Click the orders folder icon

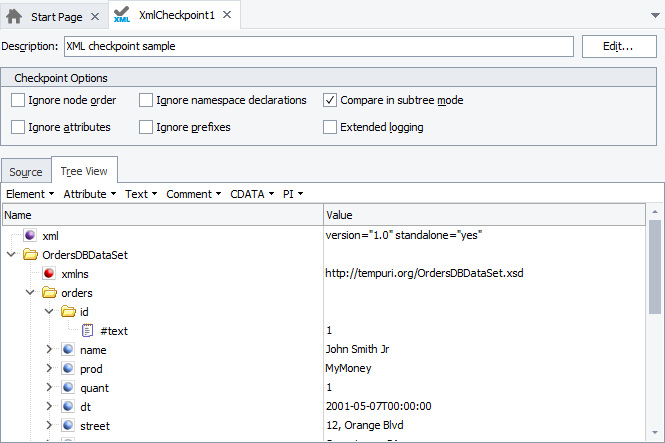49,293
